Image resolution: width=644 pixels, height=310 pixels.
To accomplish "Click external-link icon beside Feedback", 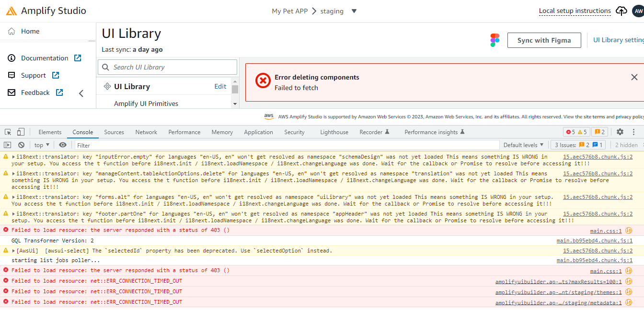I will (59, 92).
